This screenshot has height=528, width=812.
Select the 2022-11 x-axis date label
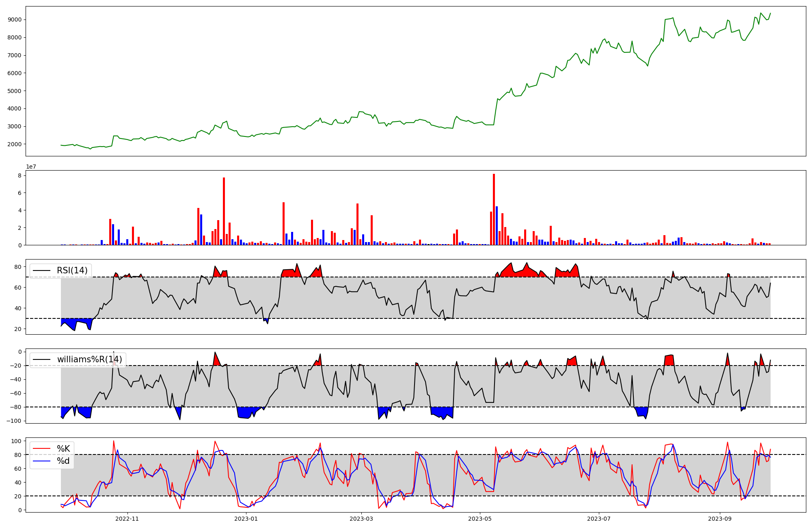coord(127,519)
